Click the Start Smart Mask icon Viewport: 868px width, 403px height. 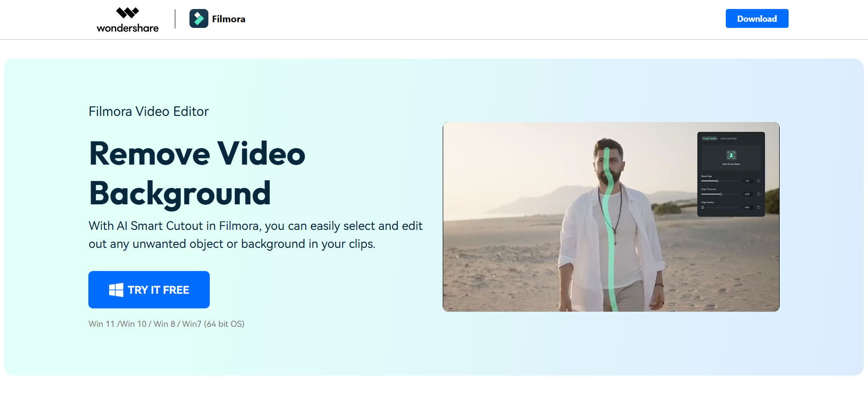[x=731, y=155]
